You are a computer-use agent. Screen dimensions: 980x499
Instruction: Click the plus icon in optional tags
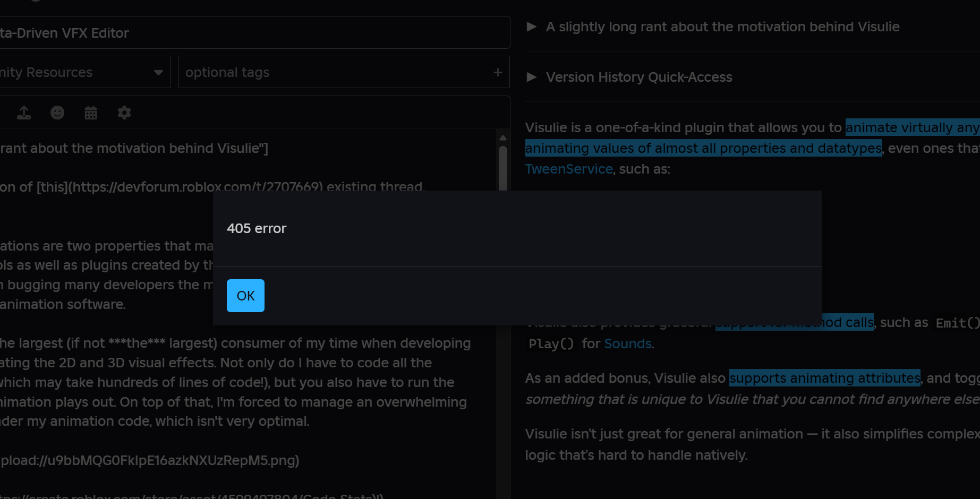498,72
